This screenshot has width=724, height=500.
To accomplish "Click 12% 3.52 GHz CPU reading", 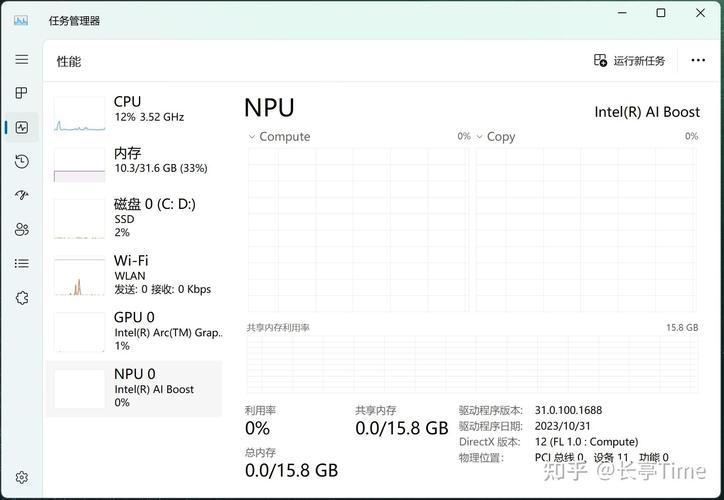I will [149, 117].
